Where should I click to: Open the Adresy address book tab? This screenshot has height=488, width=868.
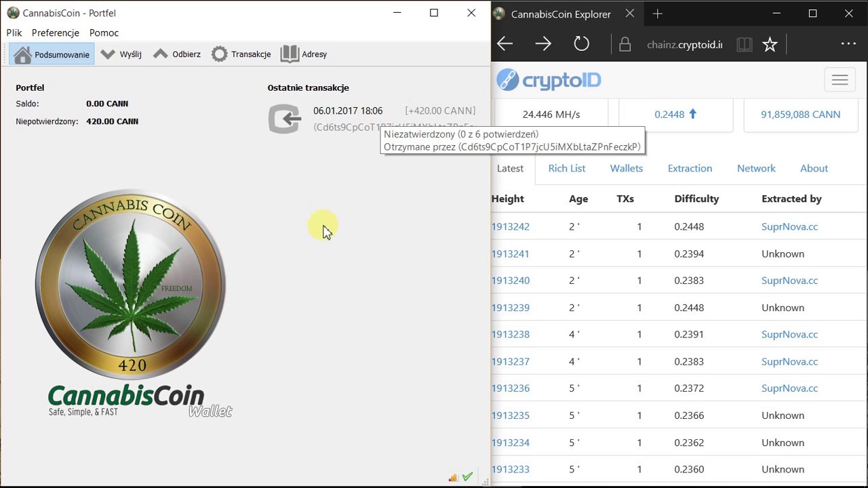[304, 54]
